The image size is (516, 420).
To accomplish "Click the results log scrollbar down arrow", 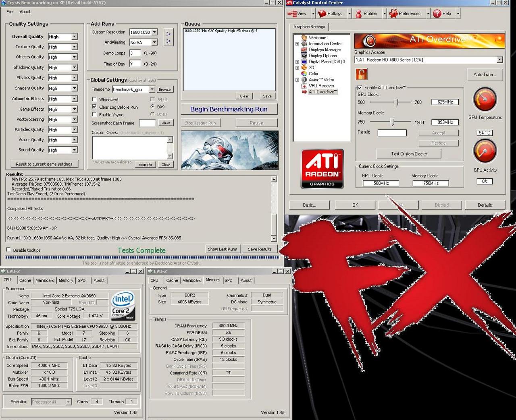I will 274,238.
